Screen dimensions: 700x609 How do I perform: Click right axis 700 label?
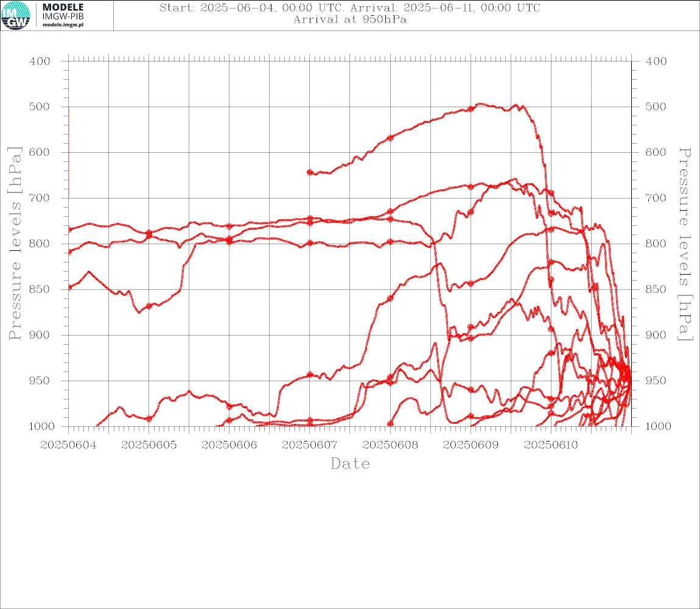656,198
